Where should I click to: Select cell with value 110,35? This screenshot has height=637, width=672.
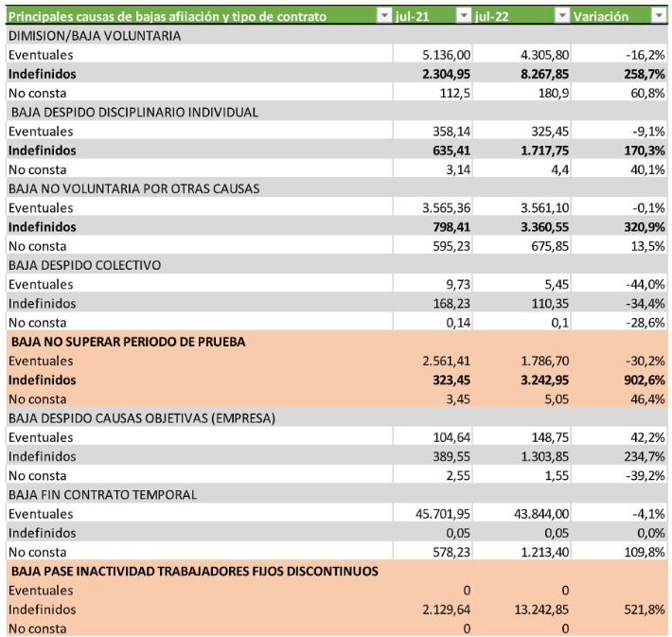(522, 303)
